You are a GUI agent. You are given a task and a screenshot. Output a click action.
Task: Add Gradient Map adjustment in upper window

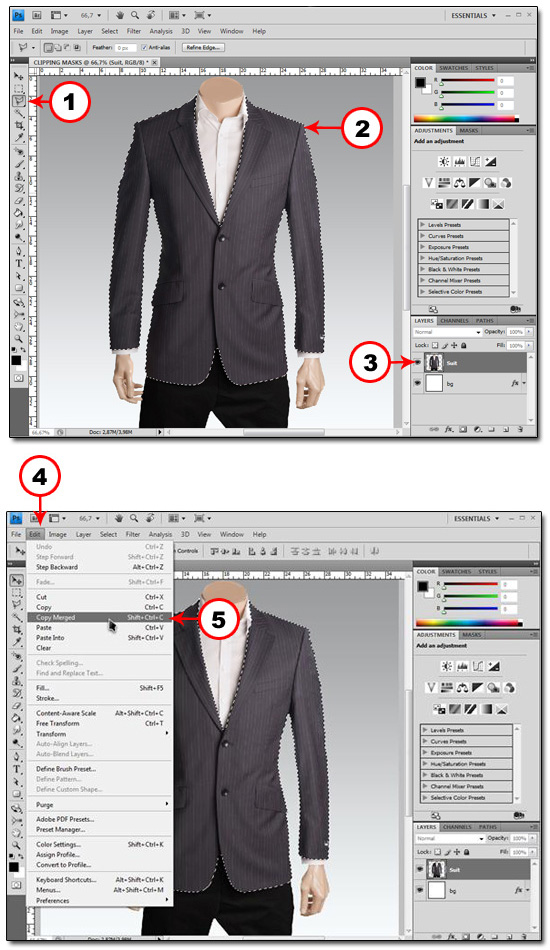pyautogui.click(x=483, y=204)
